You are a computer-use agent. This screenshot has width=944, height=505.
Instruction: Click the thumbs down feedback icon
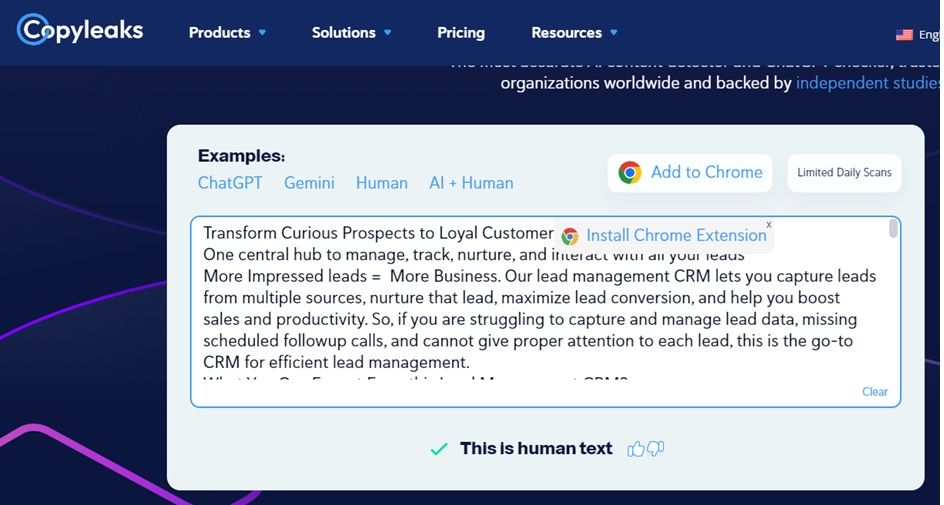tap(656, 449)
